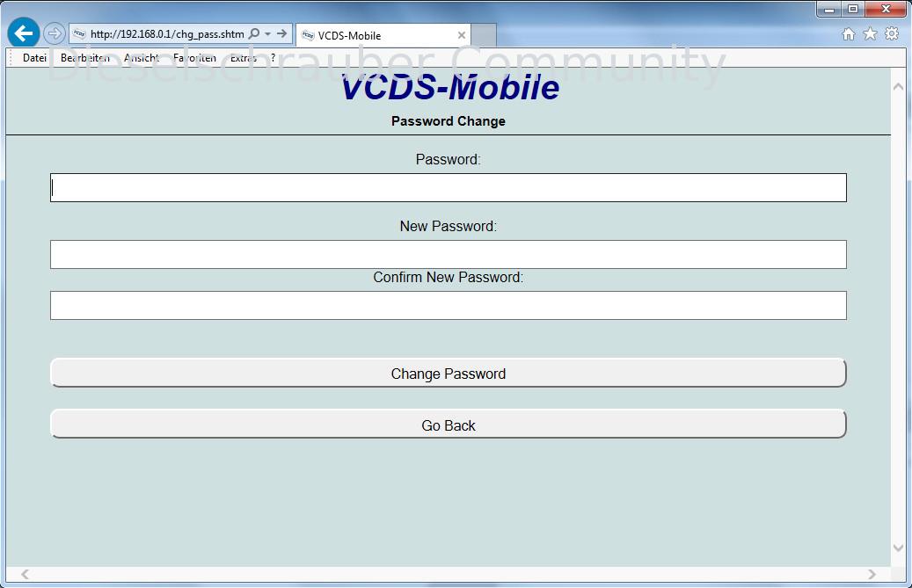Maximize the browser window

pyautogui.click(x=853, y=10)
